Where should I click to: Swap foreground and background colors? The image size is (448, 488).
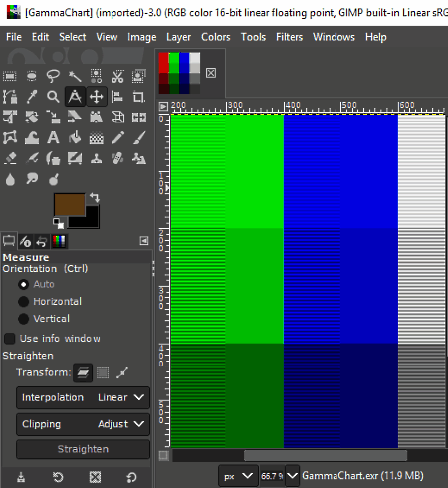point(95,198)
